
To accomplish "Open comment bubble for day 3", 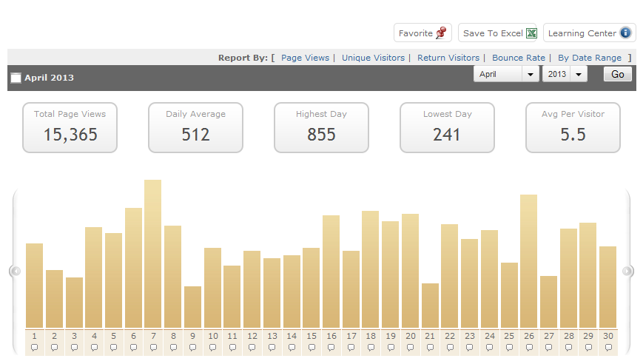I will point(74,348).
